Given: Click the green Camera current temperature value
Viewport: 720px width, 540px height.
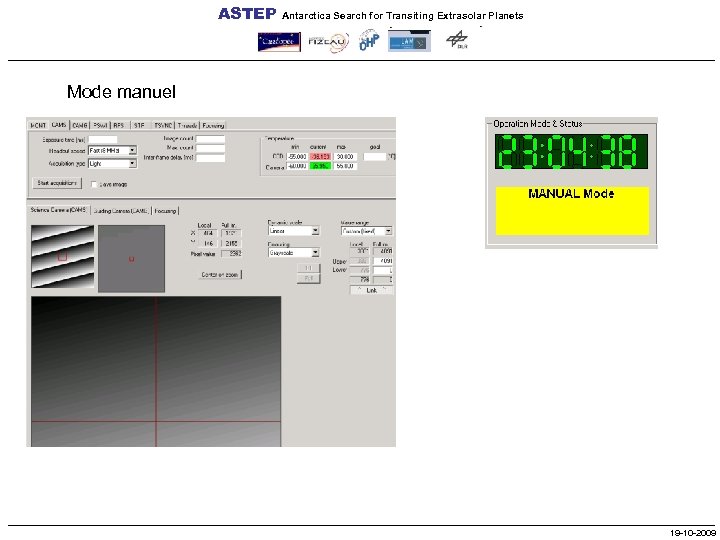Looking at the screenshot, I should click(321, 166).
